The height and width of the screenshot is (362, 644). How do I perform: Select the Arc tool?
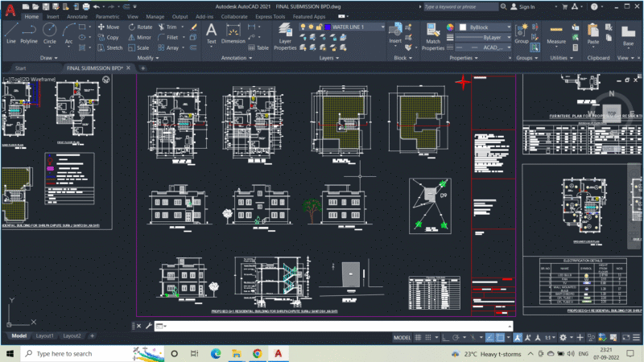click(x=68, y=33)
